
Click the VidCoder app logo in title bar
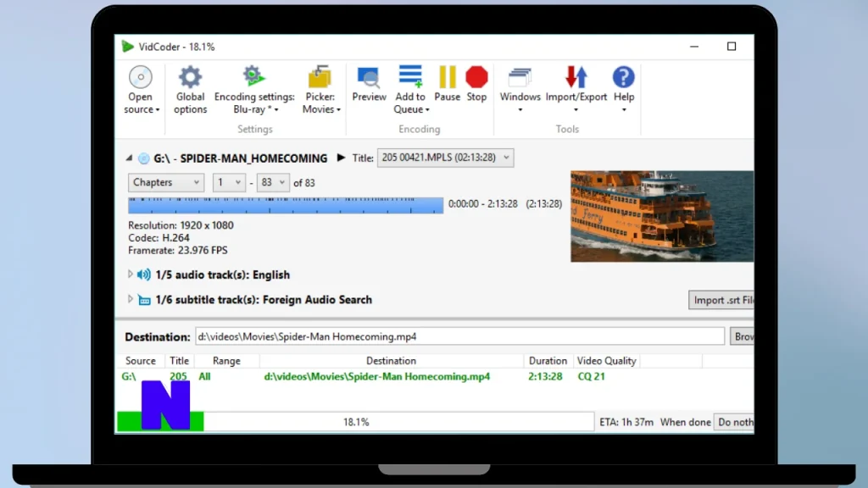[128, 47]
